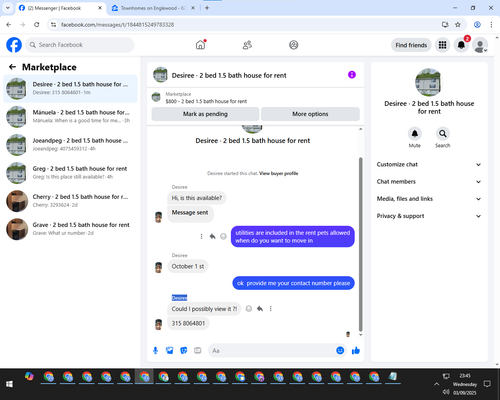This screenshot has height=400, width=500.
Task: Click the '315 8064801' message bubble
Action: [188, 323]
